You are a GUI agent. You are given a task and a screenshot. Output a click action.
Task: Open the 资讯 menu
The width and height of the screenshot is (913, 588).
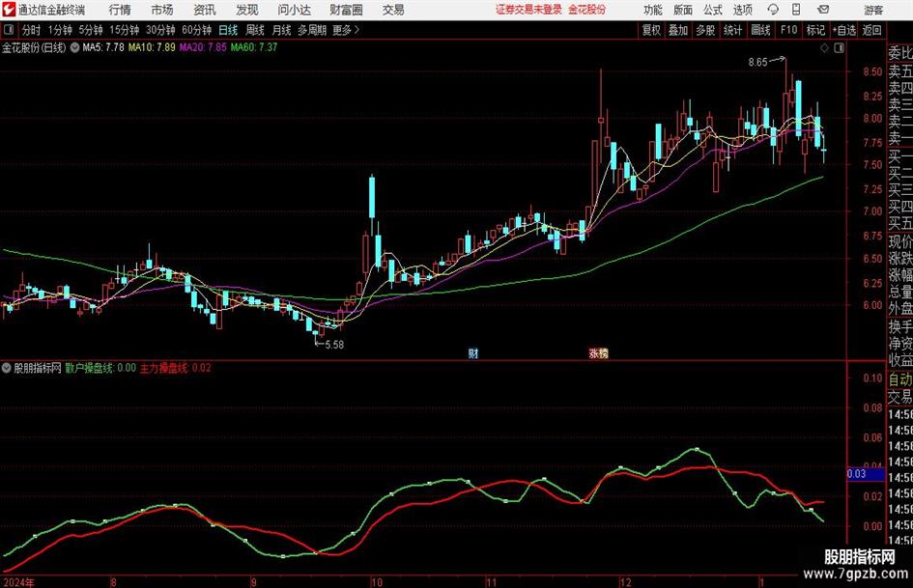(205, 10)
